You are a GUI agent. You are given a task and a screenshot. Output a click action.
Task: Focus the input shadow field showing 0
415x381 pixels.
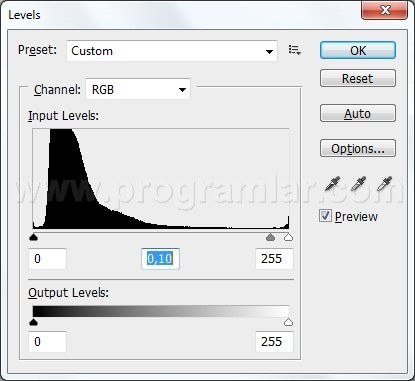(48, 259)
